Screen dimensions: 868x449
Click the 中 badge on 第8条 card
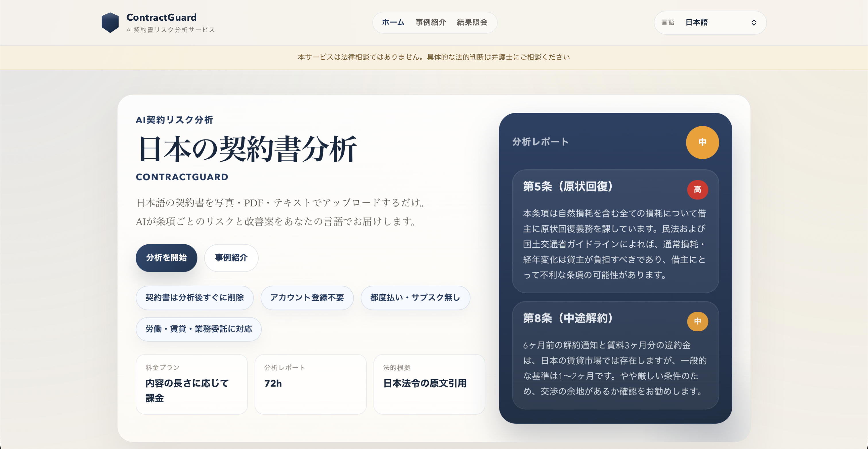(x=697, y=321)
